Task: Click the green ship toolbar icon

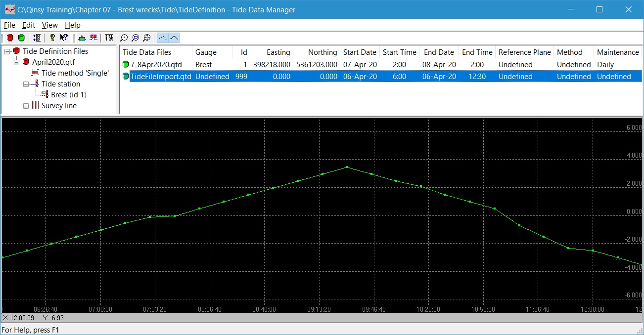Action: click(82, 38)
